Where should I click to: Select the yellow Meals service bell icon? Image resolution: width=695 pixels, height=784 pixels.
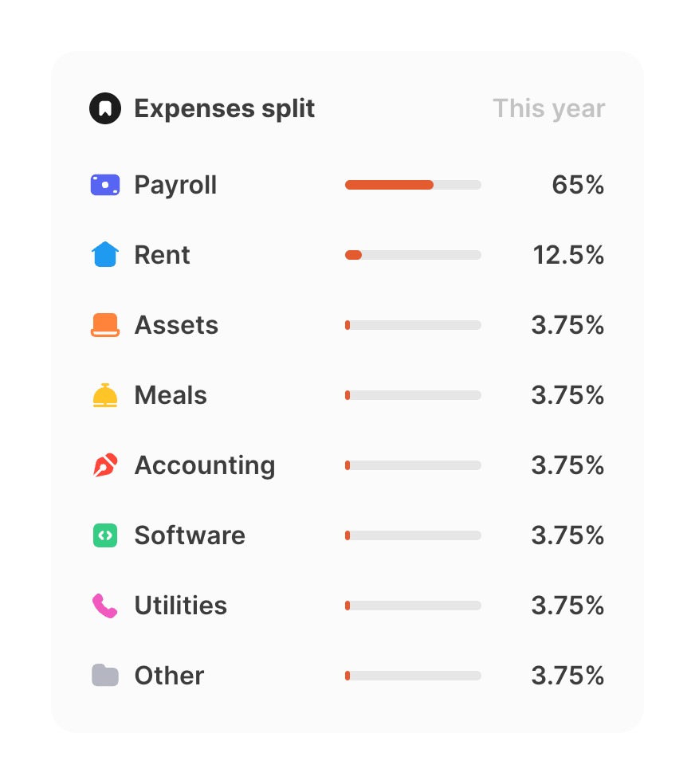coord(104,394)
